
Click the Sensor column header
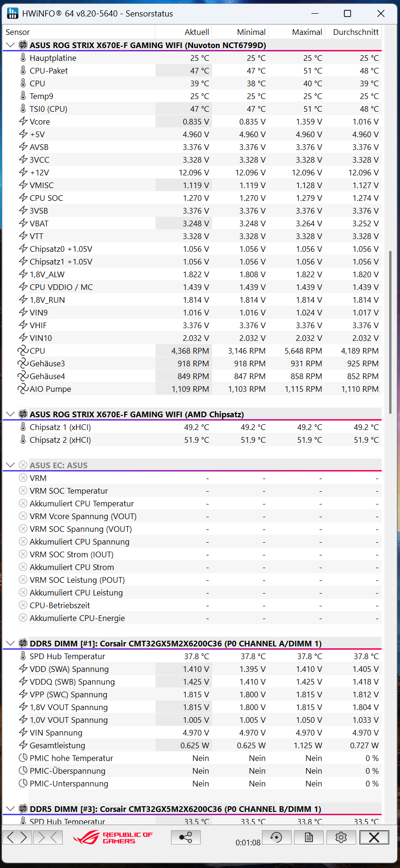coord(17,32)
